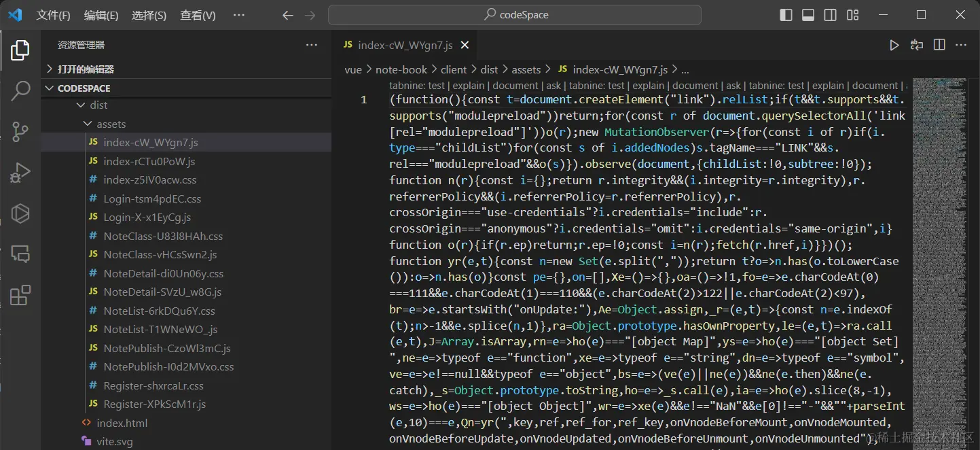Open breadcrumb dropdown for assets
Screen dimensions: 980x450
click(x=526, y=69)
